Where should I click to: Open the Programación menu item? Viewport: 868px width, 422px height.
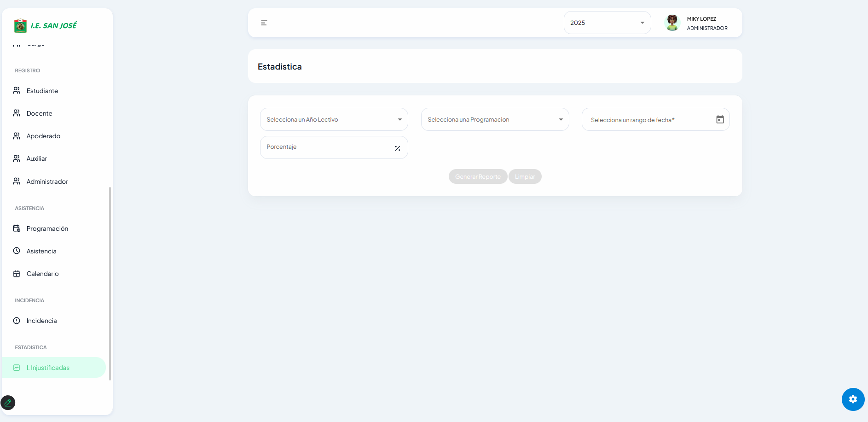pyautogui.click(x=47, y=229)
